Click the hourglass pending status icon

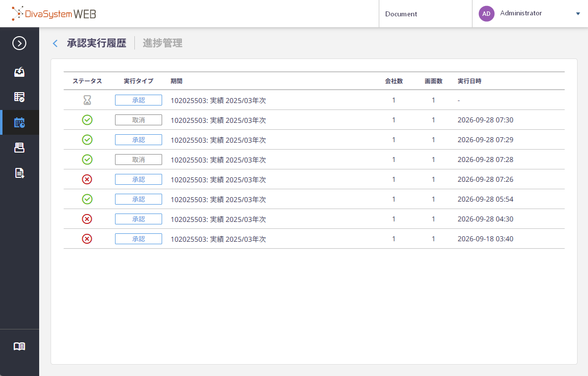pyautogui.click(x=87, y=100)
